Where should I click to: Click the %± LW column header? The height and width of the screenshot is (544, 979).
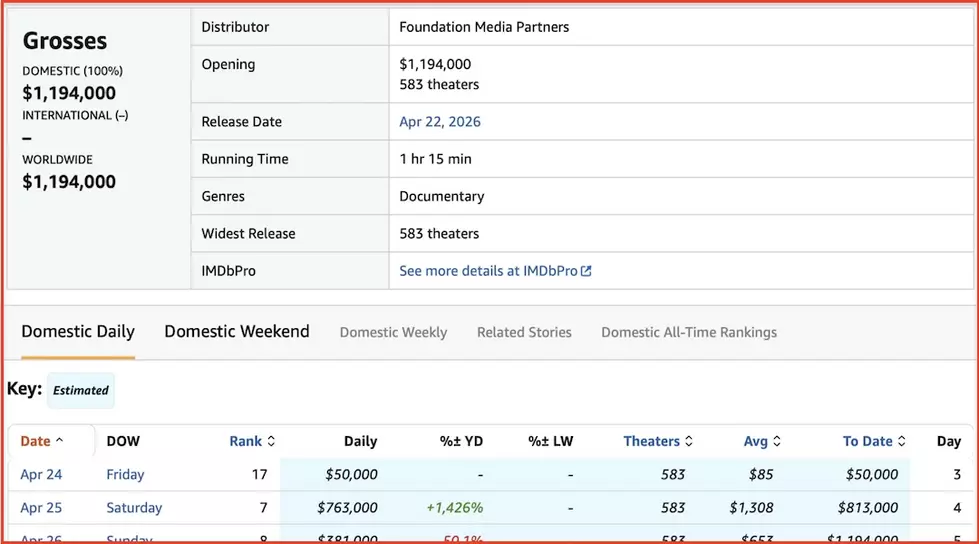tap(550, 441)
